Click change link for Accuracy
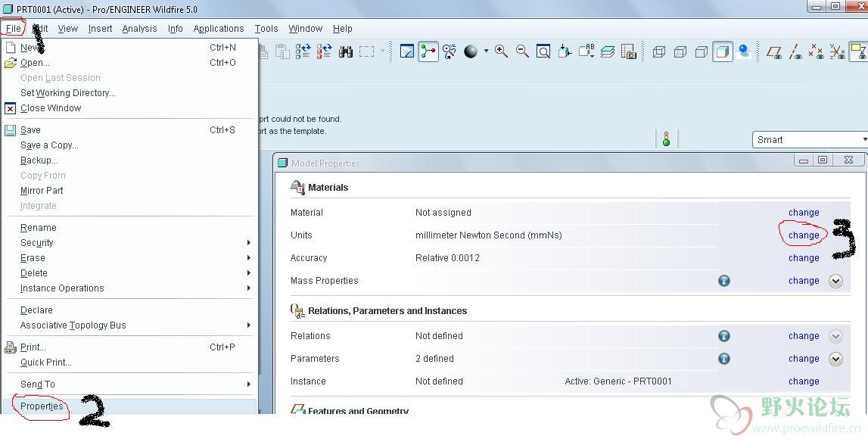Image resolution: width=868 pixels, height=442 pixels. [x=804, y=258]
